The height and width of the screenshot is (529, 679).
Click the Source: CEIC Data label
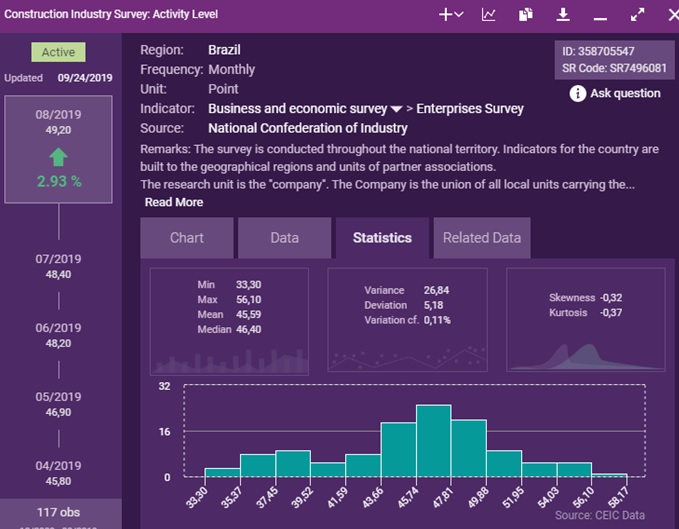(x=600, y=515)
